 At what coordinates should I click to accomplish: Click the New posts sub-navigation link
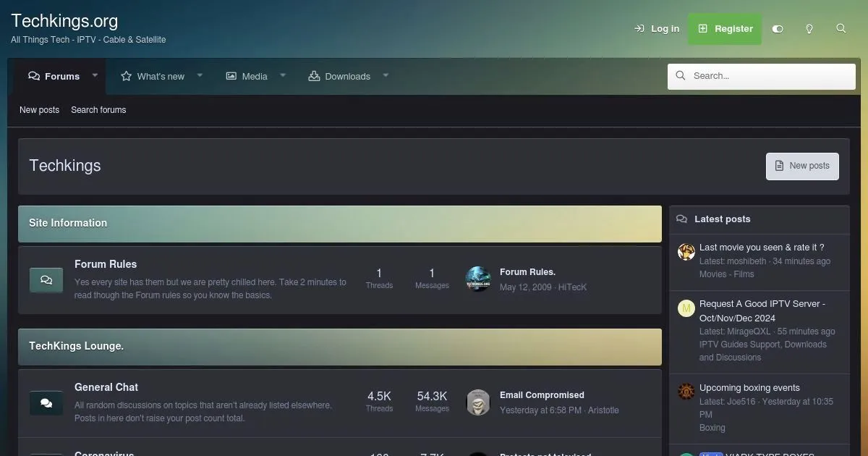click(39, 110)
